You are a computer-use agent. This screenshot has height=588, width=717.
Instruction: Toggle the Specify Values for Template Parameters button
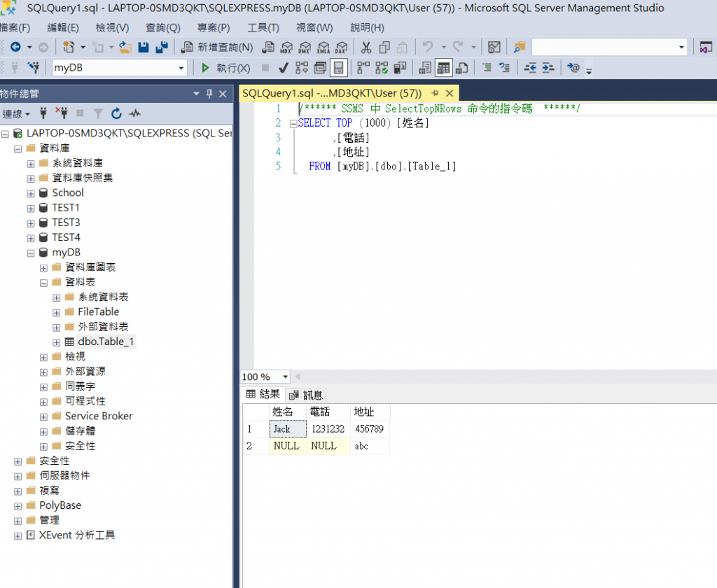click(573, 68)
